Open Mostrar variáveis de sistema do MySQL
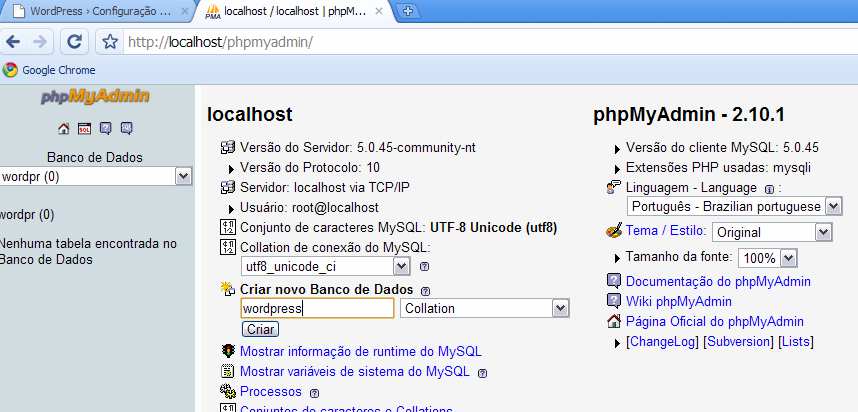The image size is (858, 412). pos(355,372)
